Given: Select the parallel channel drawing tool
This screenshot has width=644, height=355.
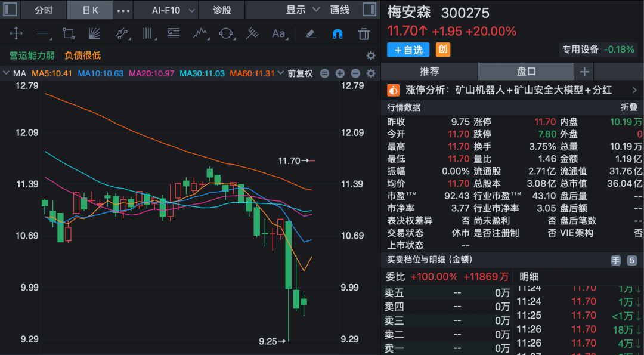Looking at the screenshot, I should pos(122,33).
